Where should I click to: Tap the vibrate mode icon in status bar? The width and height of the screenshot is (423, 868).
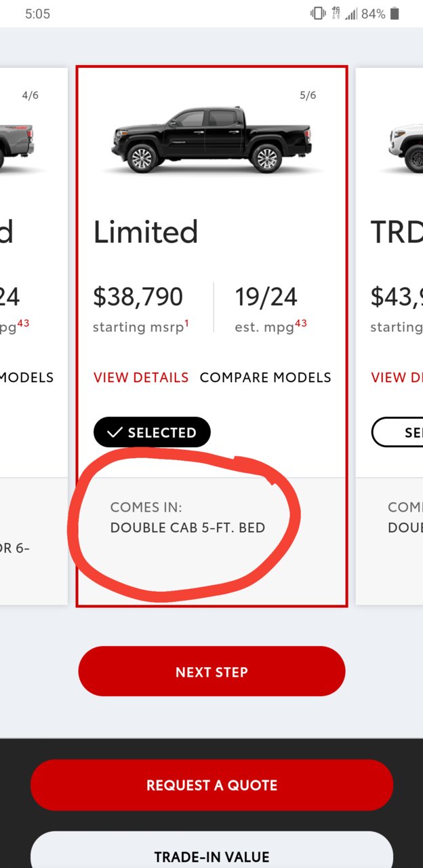[x=317, y=14]
